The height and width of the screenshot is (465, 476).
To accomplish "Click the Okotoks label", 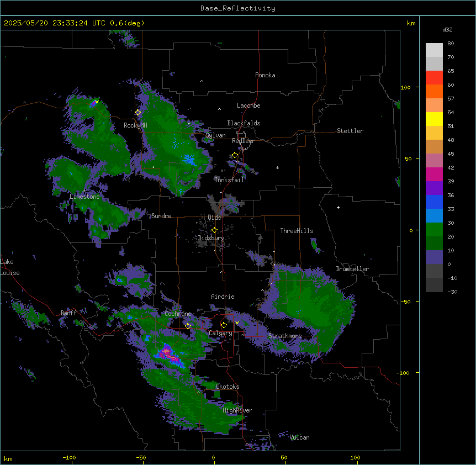I will 228,387.
